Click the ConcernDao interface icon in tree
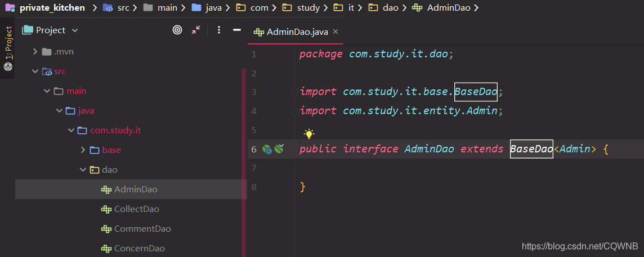This screenshot has width=644, height=257. pos(106,249)
